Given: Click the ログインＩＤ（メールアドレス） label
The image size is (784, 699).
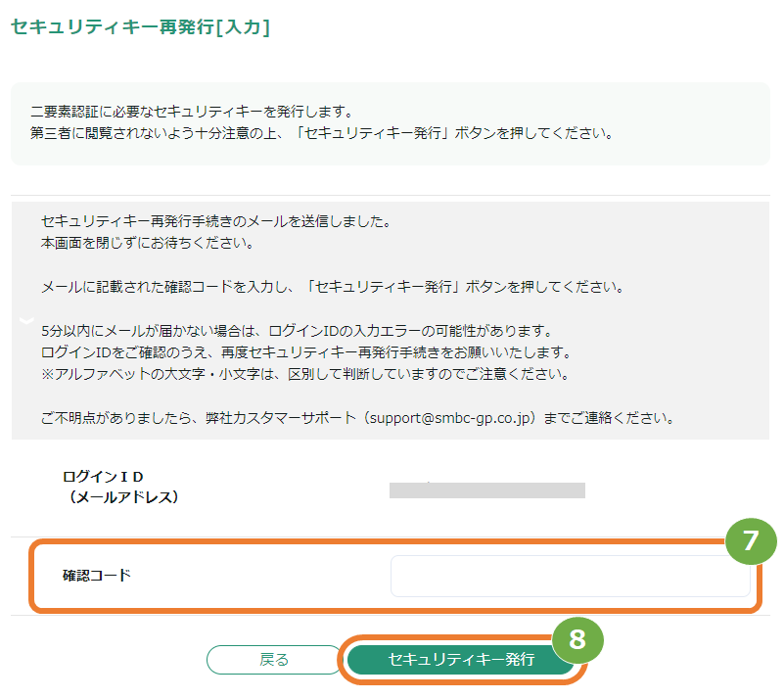Looking at the screenshot, I should coord(120,487).
